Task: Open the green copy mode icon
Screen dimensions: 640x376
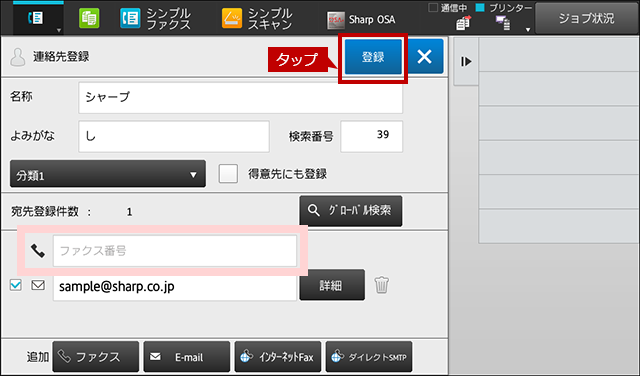Action: click(x=89, y=18)
